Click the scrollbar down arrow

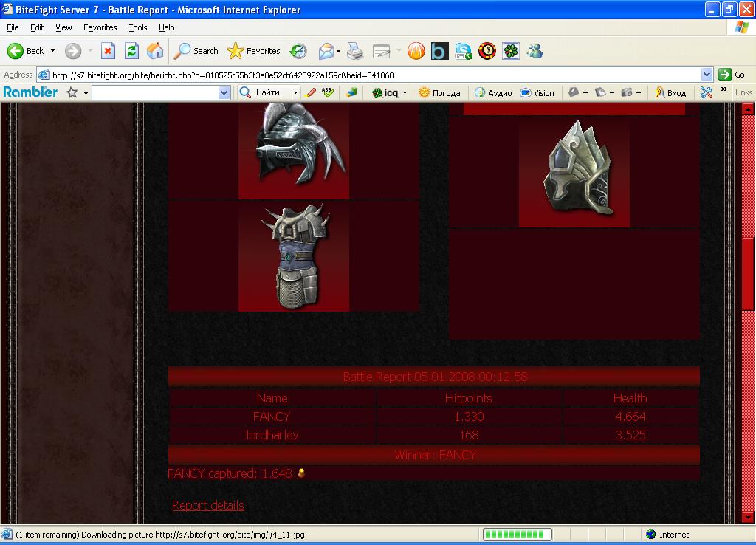tap(748, 518)
